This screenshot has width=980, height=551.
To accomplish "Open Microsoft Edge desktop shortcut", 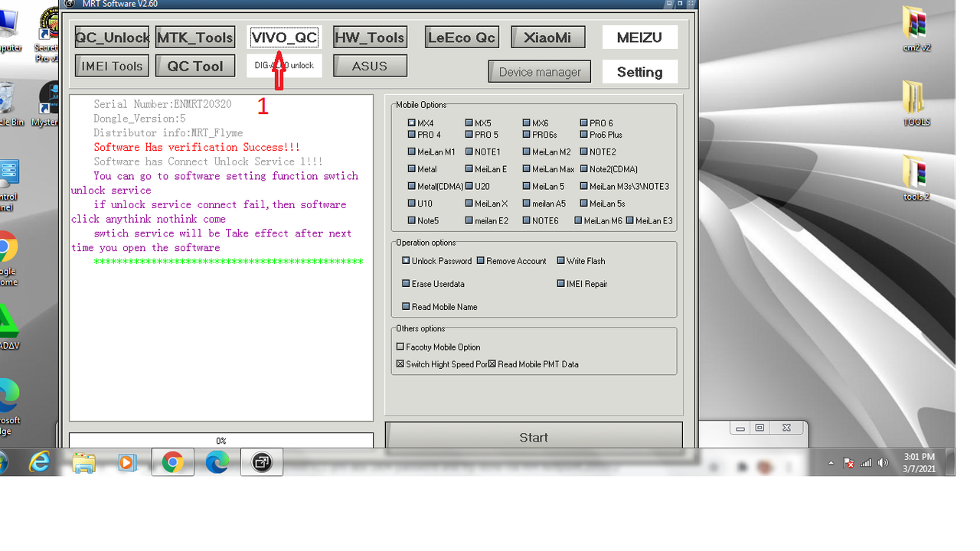I will [9, 406].
